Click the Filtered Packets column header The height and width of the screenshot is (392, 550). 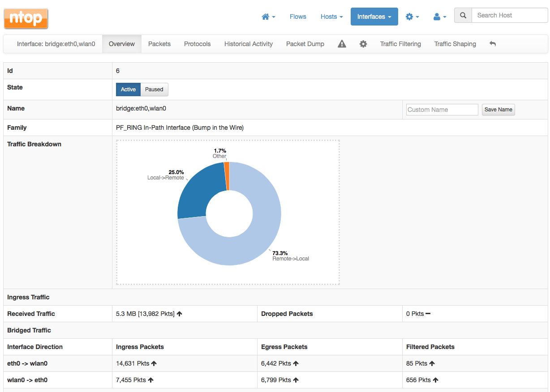coord(430,347)
